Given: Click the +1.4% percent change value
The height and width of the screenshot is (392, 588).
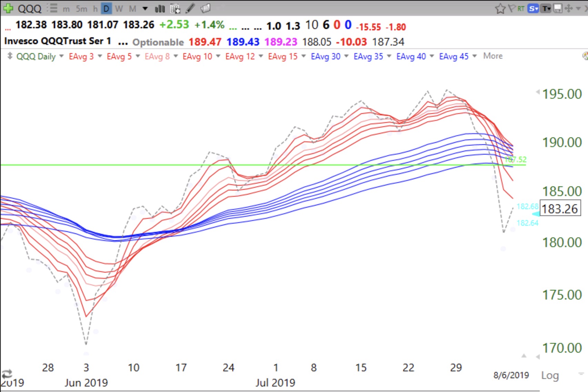Looking at the screenshot, I should coord(210,25).
